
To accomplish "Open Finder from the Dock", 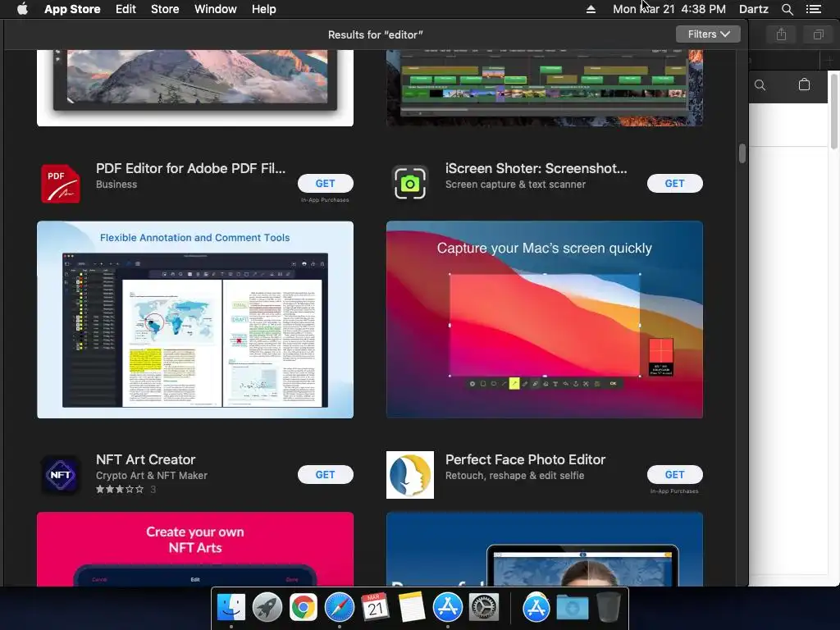I will tap(231, 608).
